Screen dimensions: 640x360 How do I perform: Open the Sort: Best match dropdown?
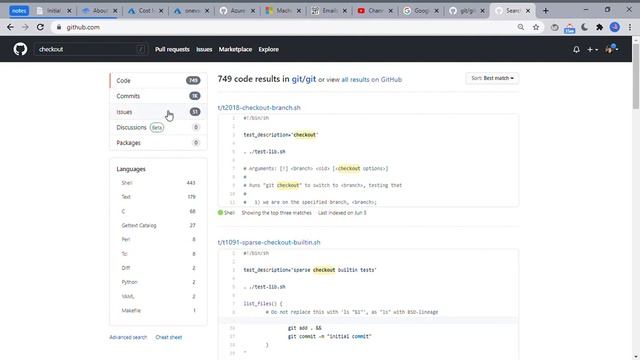pos(492,78)
